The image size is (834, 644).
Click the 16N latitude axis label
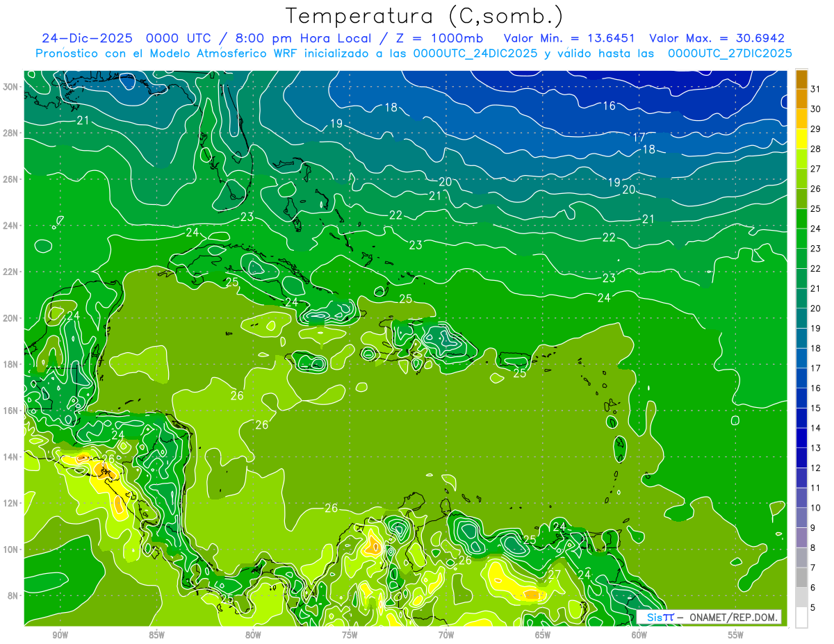point(12,411)
